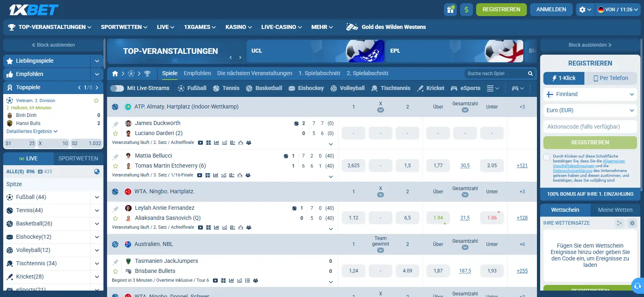This screenshot has height=297, width=644.
Task: Select the Fußball sport filter
Action: pyautogui.click(x=192, y=88)
